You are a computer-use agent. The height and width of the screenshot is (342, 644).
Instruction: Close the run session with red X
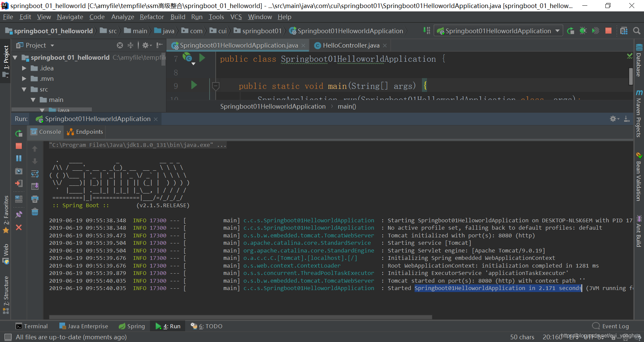[x=19, y=227]
